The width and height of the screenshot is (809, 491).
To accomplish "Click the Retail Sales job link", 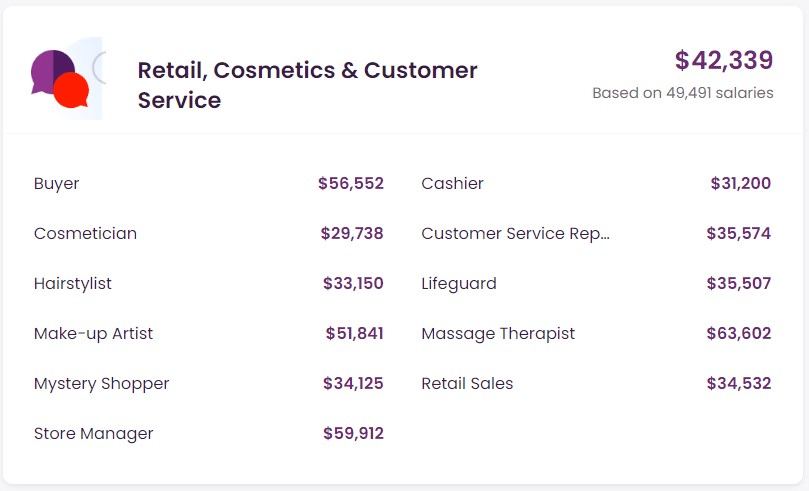I will (x=467, y=383).
